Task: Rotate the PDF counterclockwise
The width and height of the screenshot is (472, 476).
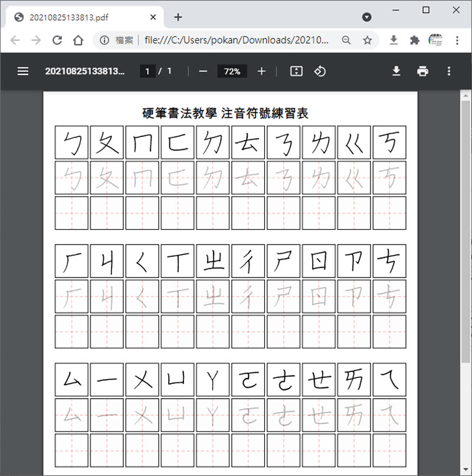Action: [x=320, y=71]
